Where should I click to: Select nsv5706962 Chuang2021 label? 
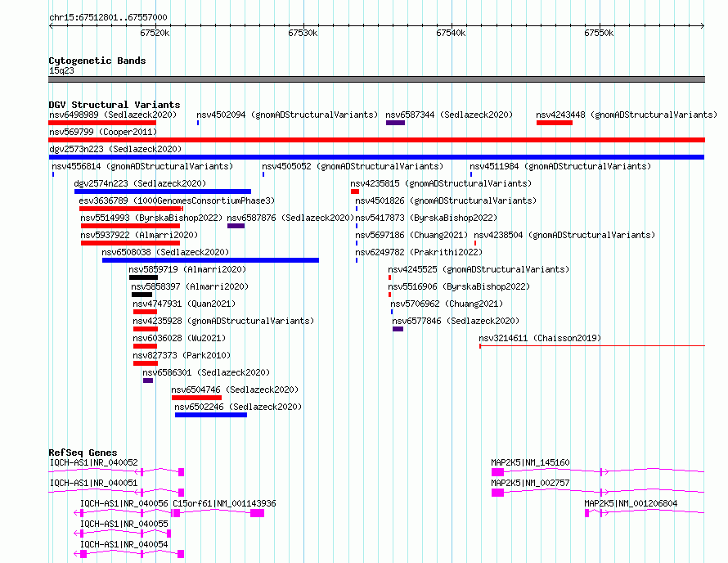pyautogui.click(x=446, y=304)
